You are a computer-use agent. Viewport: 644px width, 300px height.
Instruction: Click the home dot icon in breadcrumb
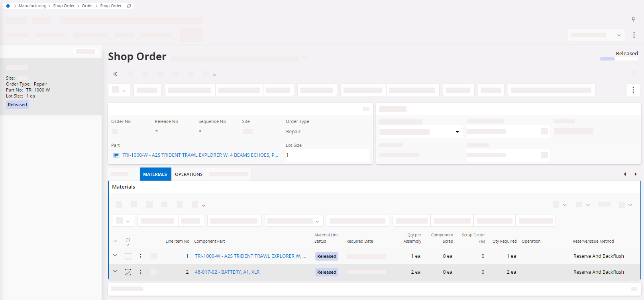[x=8, y=6]
